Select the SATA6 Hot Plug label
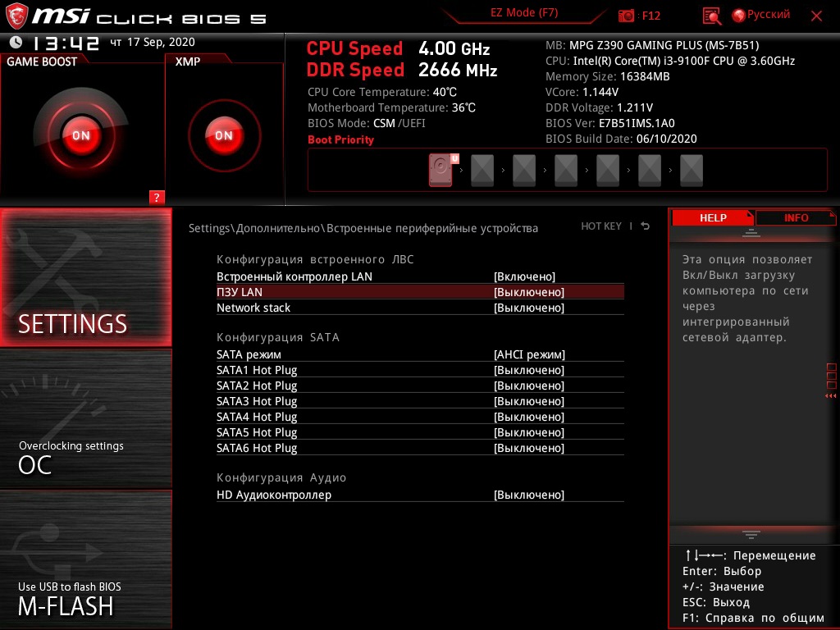 pos(257,447)
